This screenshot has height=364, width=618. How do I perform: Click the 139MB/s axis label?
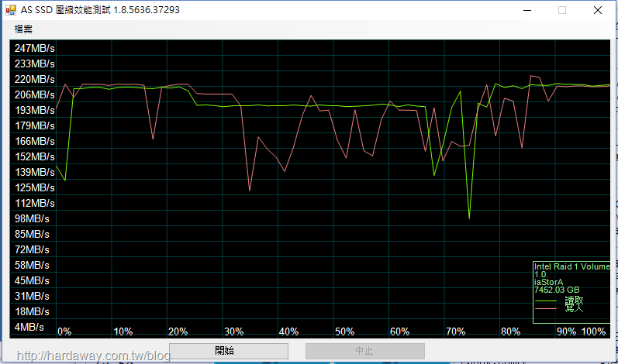point(35,173)
